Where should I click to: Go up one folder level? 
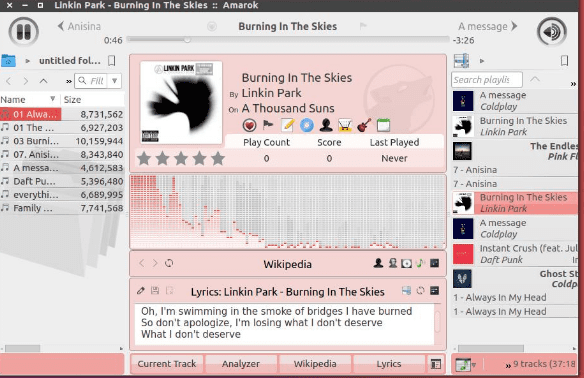(x=43, y=81)
